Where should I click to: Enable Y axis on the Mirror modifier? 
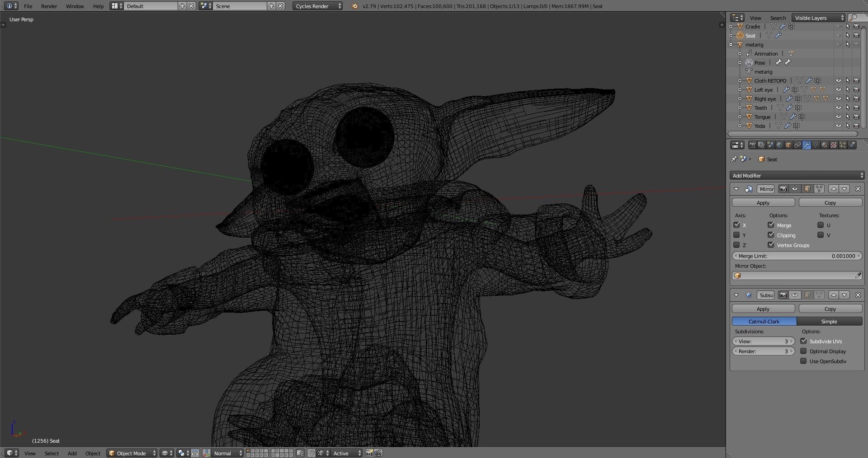736,235
